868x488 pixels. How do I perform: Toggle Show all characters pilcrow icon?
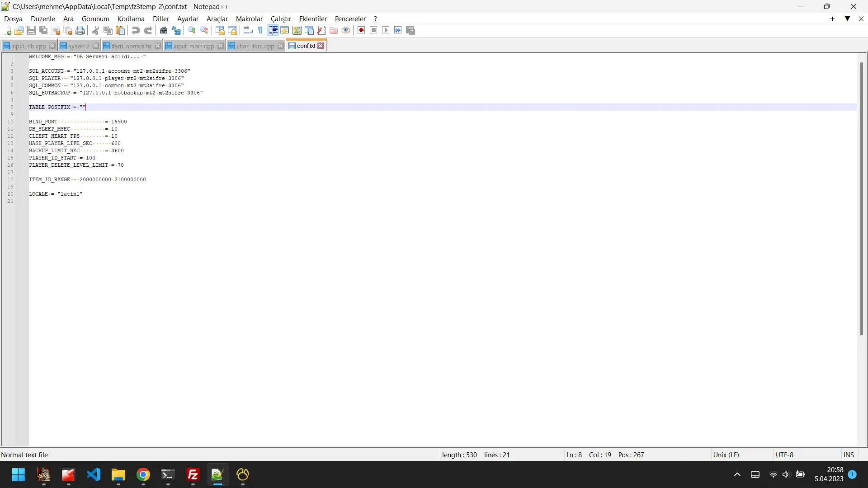pos(260,30)
